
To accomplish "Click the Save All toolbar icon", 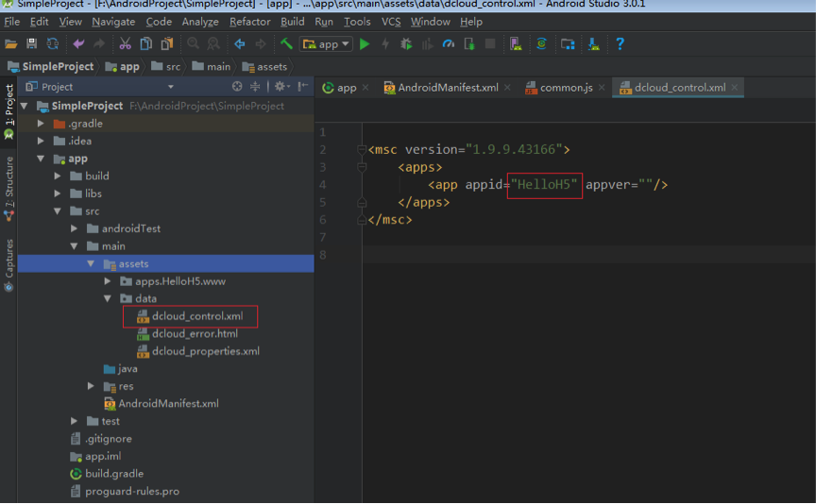I will point(32,44).
